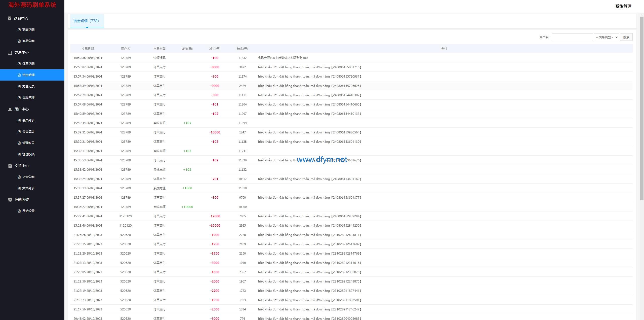Click balance 7085 in ll120120 row
Image resolution: width=644 pixels, height=320 pixels.
[x=243, y=216]
